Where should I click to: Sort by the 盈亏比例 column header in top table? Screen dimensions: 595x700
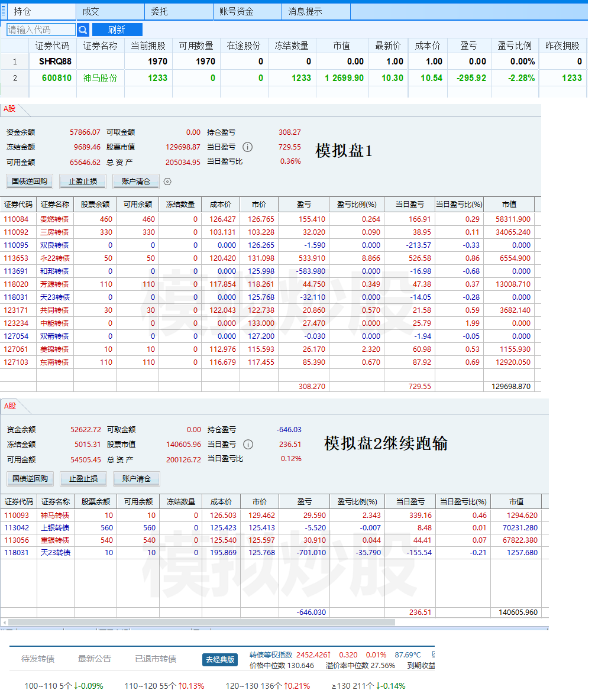tap(515, 46)
